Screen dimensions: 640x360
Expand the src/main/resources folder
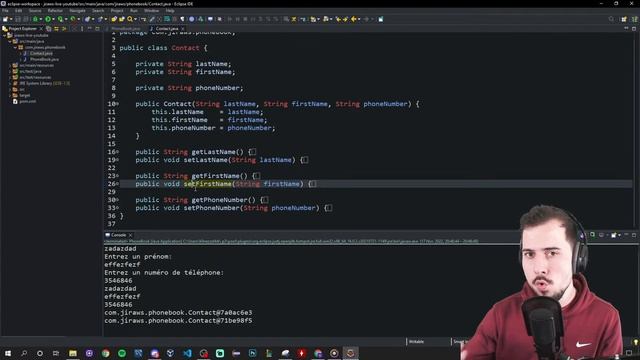point(10,65)
